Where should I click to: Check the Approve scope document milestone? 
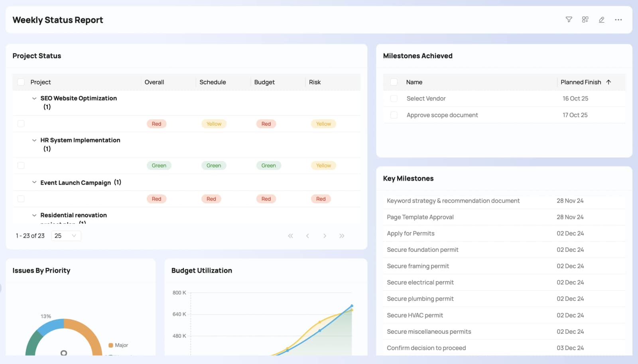point(394,115)
